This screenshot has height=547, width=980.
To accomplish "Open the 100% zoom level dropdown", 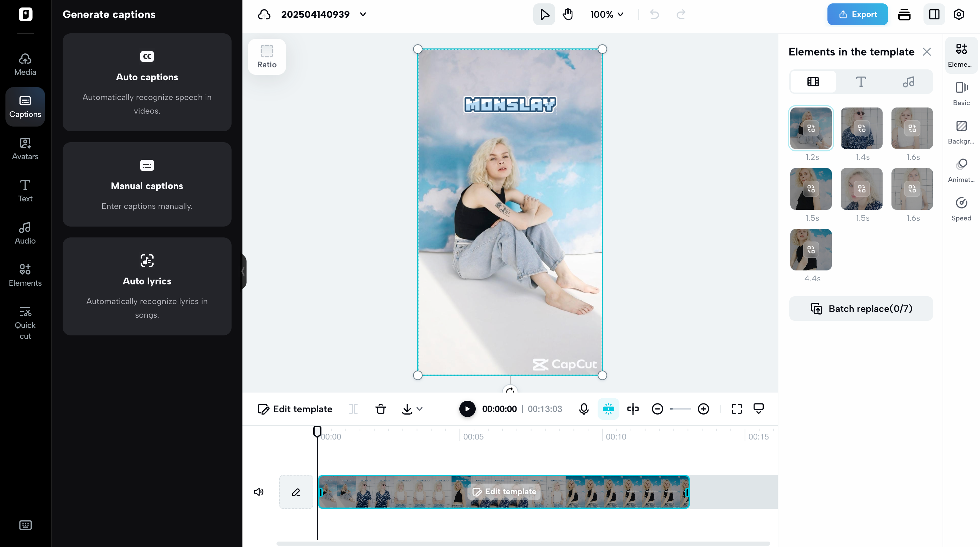I will click(606, 14).
